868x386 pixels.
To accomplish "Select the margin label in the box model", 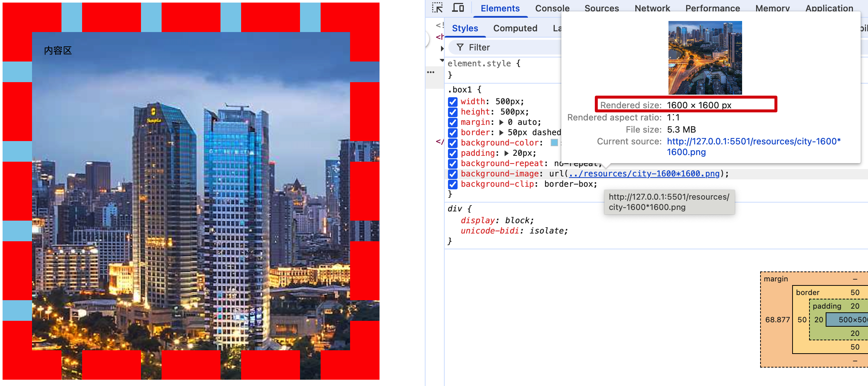I will (x=776, y=279).
